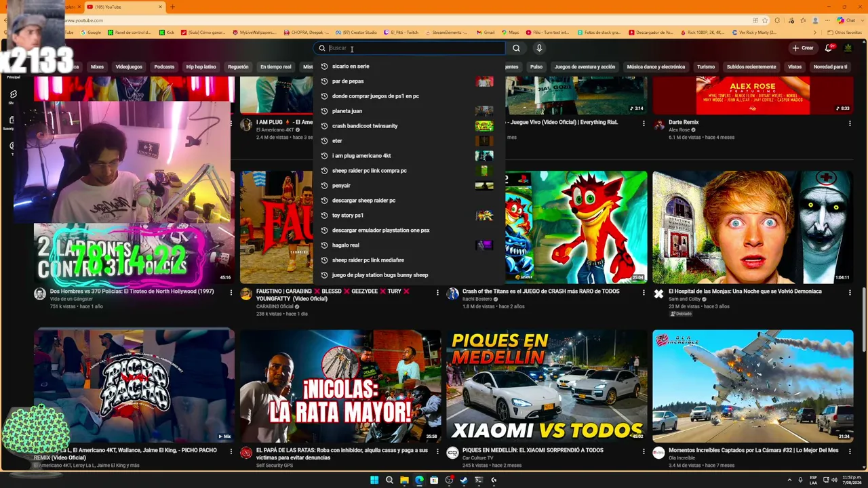This screenshot has width=868, height=488.
Task: Open 'Crash of the Titans' video title
Action: 541,291
